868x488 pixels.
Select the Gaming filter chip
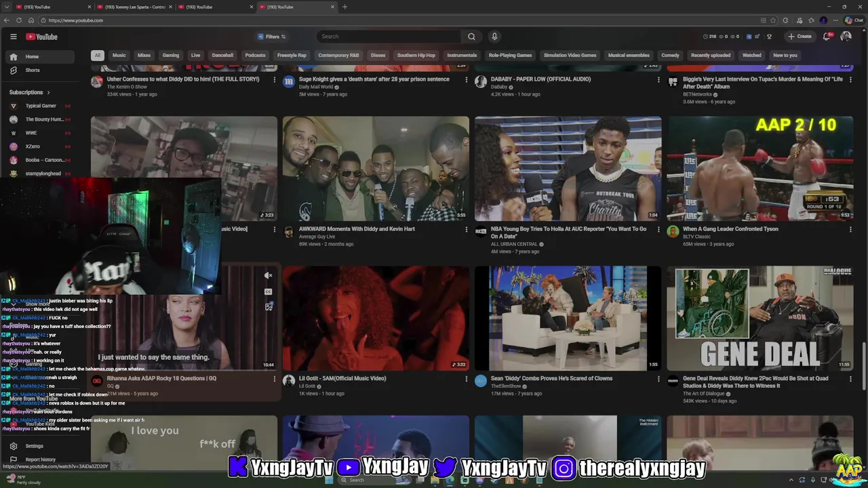pyautogui.click(x=171, y=56)
